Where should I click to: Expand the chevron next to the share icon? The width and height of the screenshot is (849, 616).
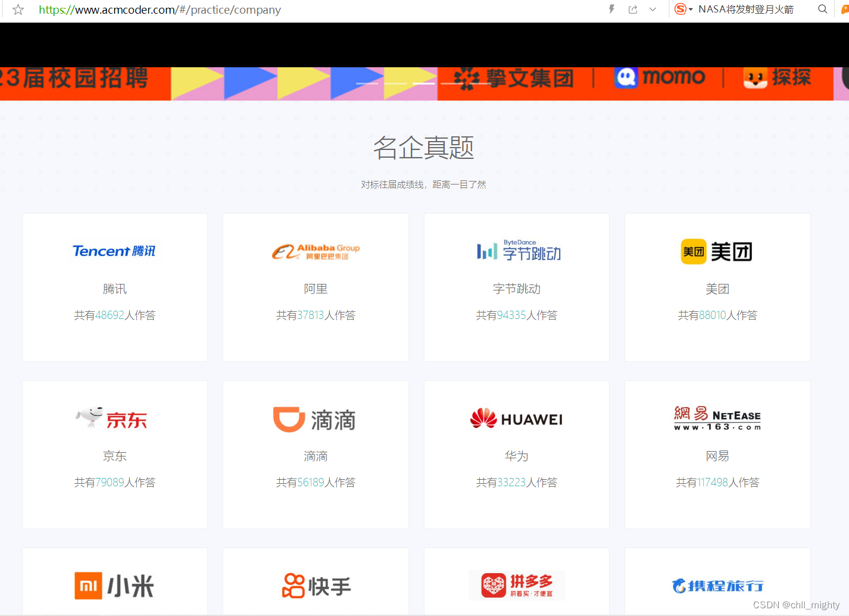653,10
